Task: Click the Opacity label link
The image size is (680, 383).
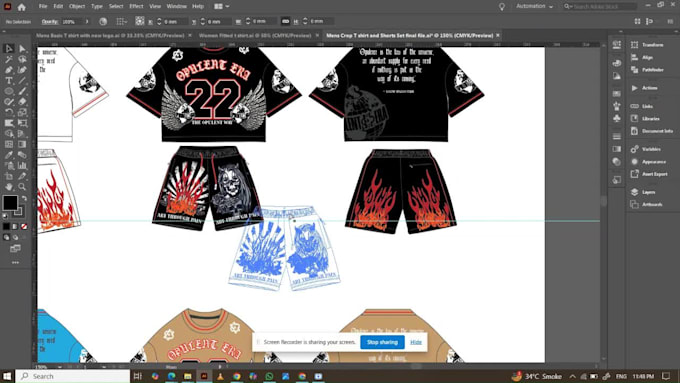Action: click(x=50, y=21)
